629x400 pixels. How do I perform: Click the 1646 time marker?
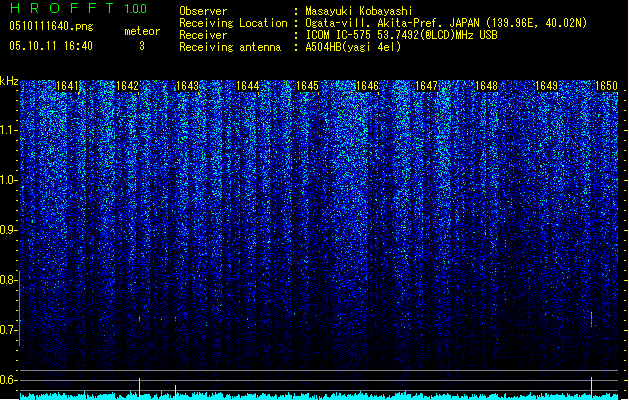pos(367,86)
